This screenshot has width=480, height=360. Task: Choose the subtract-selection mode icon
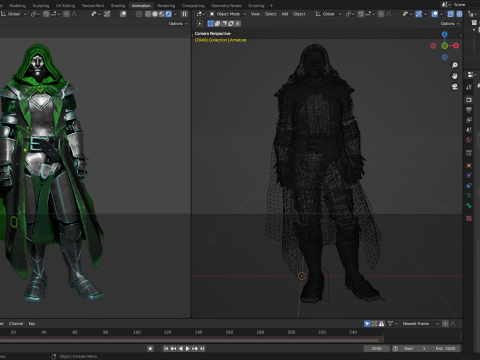[x=224, y=24]
